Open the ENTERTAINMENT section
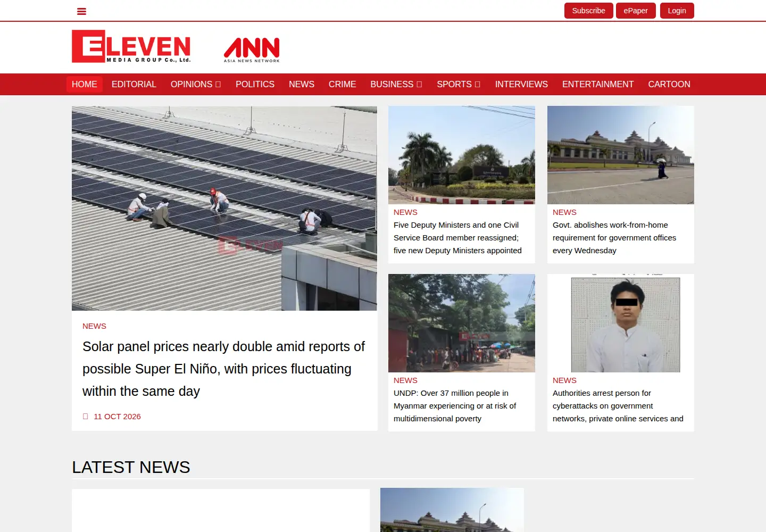The height and width of the screenshot is (532, 766). tap(598, 84)
